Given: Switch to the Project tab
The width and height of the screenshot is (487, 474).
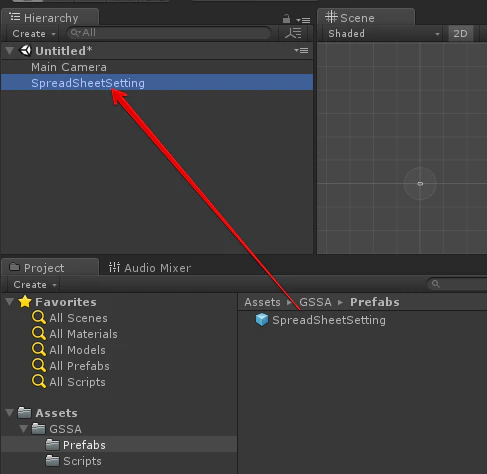Looking at the screenshot, I should click(x=50, y=268).
